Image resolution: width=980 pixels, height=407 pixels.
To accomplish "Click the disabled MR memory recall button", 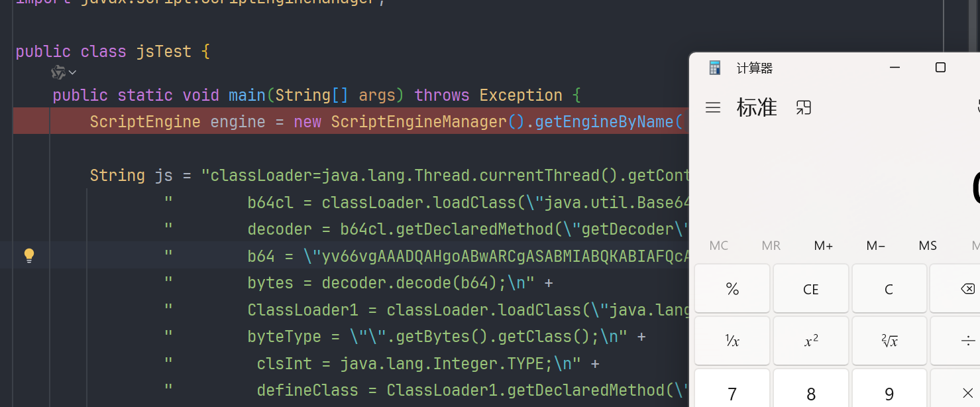I will 771,246.
